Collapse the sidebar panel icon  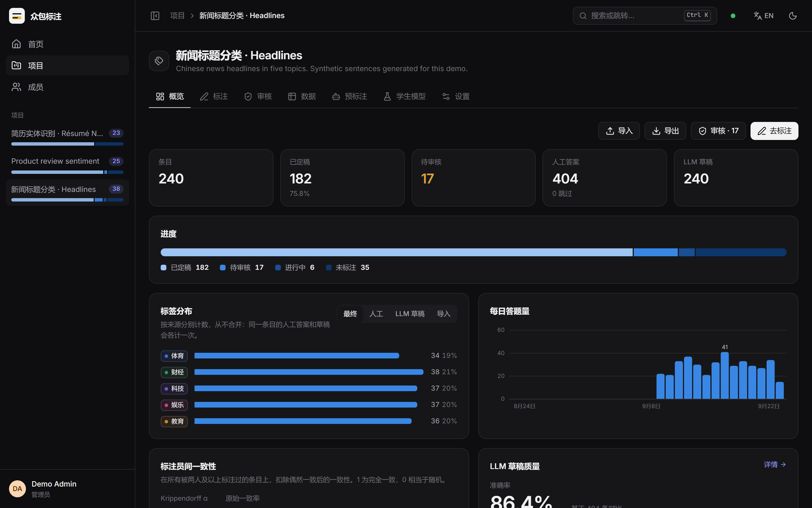(155, 16)
